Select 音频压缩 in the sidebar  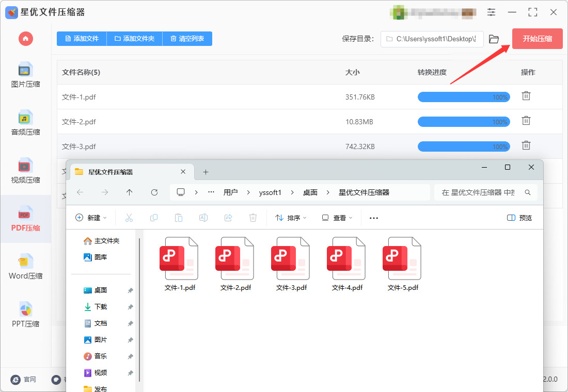tap(25, 123)
